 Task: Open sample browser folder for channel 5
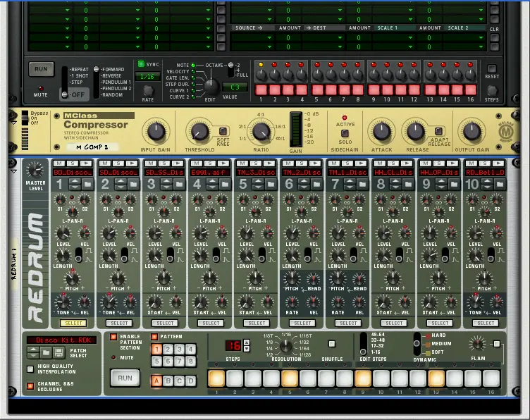click(x=271, y=184)
